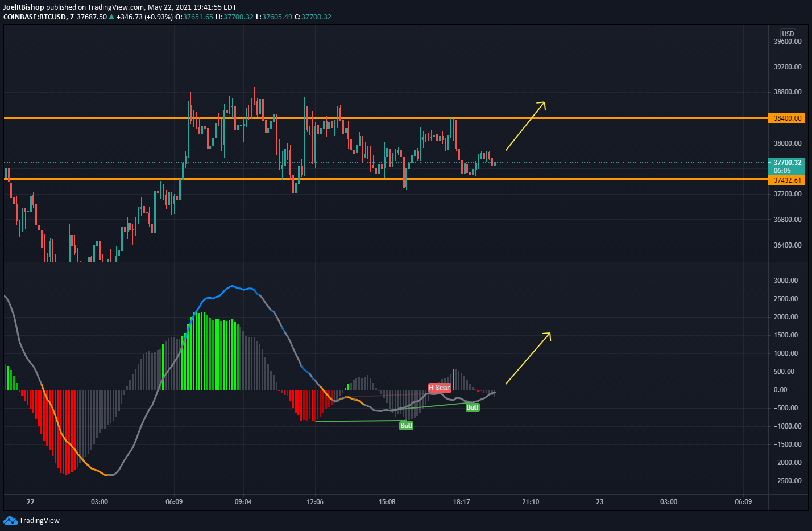Click the 39200.00 price axis value
This screenshot has width=812, height=531.
pos(788,67)
